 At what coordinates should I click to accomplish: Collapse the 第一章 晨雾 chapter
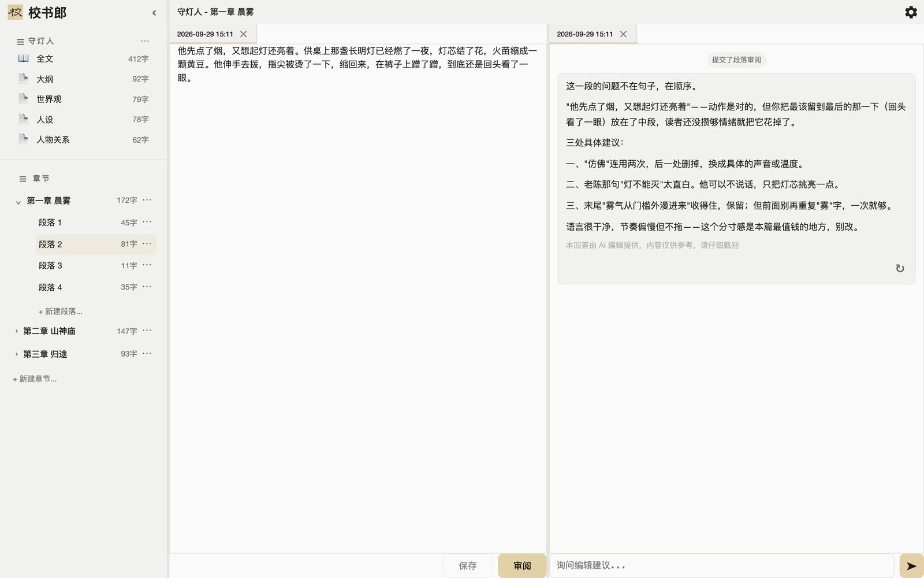tap(18, 202)
